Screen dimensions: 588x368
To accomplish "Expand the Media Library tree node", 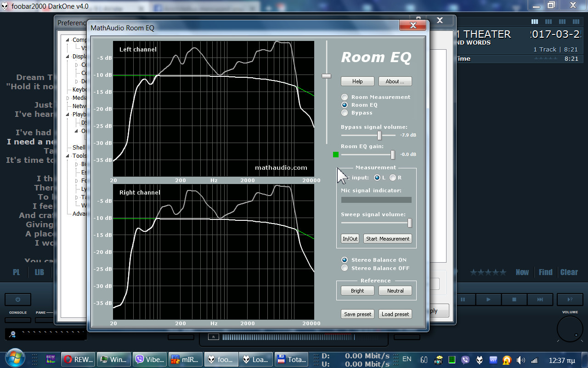I will pos(68,98).
